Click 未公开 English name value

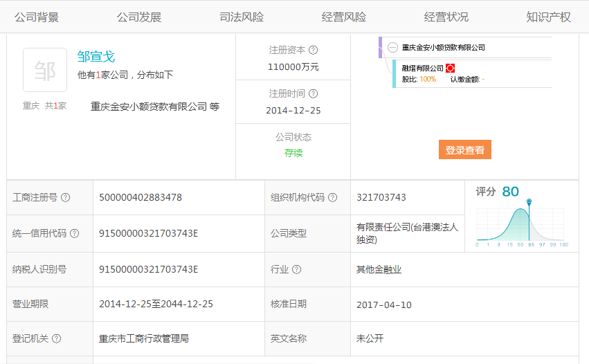[370, 338]
